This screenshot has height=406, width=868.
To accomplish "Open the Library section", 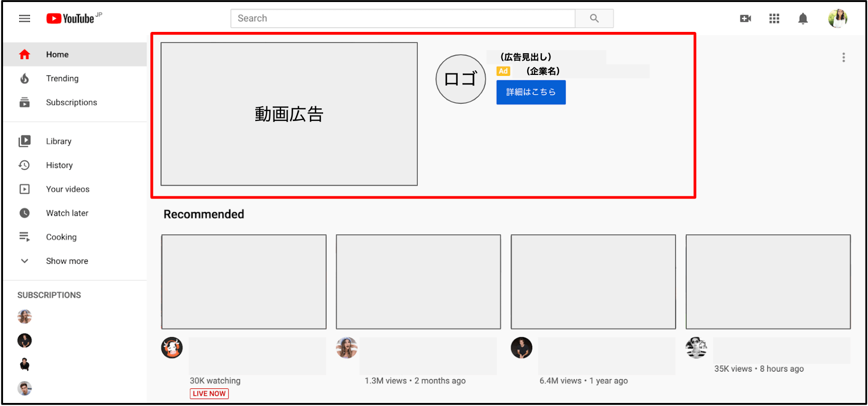I will 58,141.
